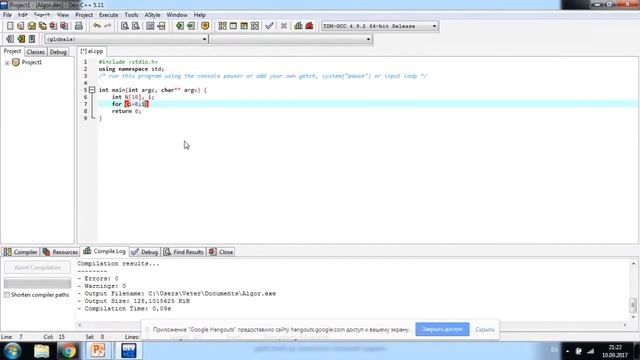Click the Compile & Run toolbar icon

coord(244,26)
